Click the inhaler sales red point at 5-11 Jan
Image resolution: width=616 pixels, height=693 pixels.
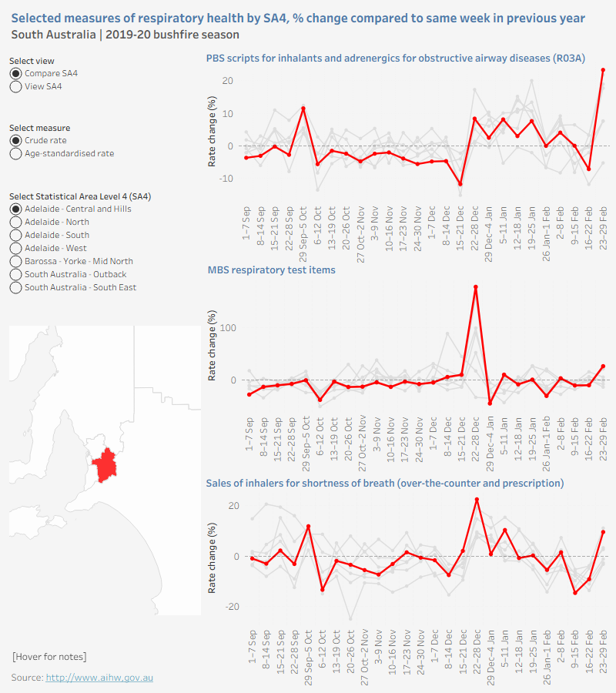click(504, 530)
